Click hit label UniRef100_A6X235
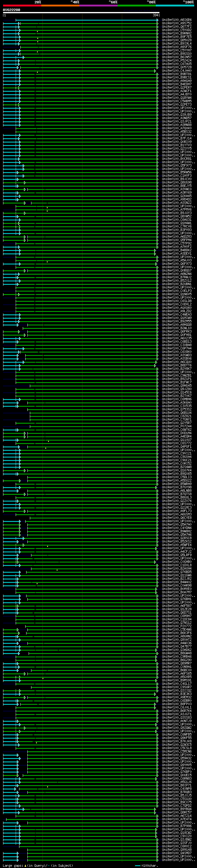Image resolution: width=197 pixels, height=868 pixels. (x=177, y=338)
